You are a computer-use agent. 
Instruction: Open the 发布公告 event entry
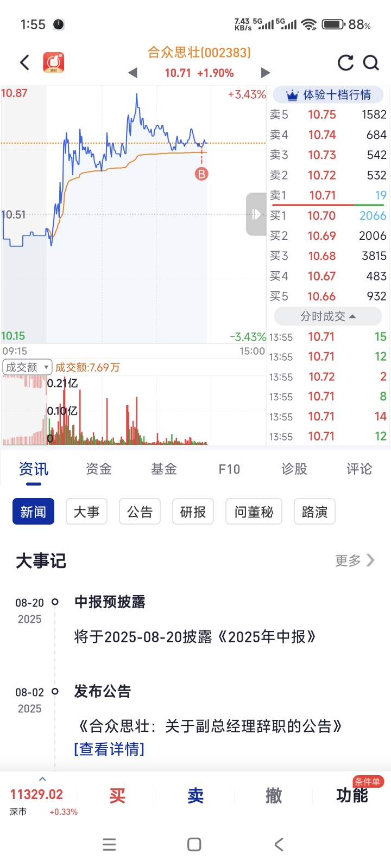pyautogui.click(x=103, y=692)
